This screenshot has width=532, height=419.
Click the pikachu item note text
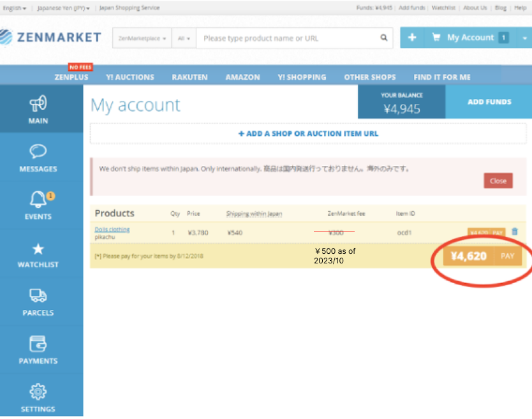coord(105,237)
